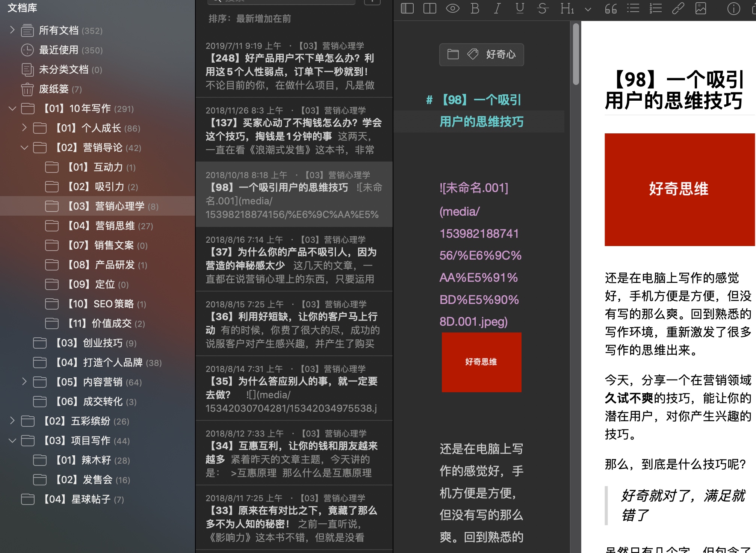
Task: Click the large 好奇思维 preview image
Action: (x=679, y=190)
